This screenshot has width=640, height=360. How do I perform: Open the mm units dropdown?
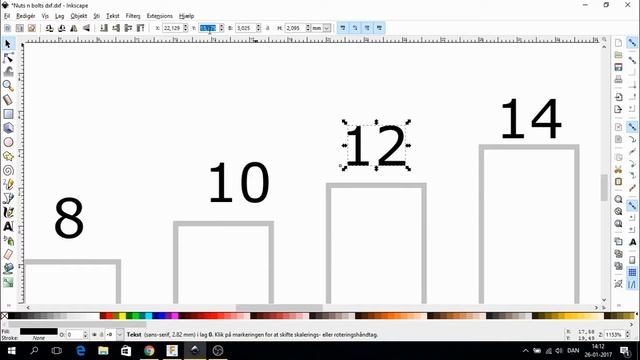coord(327,28)
